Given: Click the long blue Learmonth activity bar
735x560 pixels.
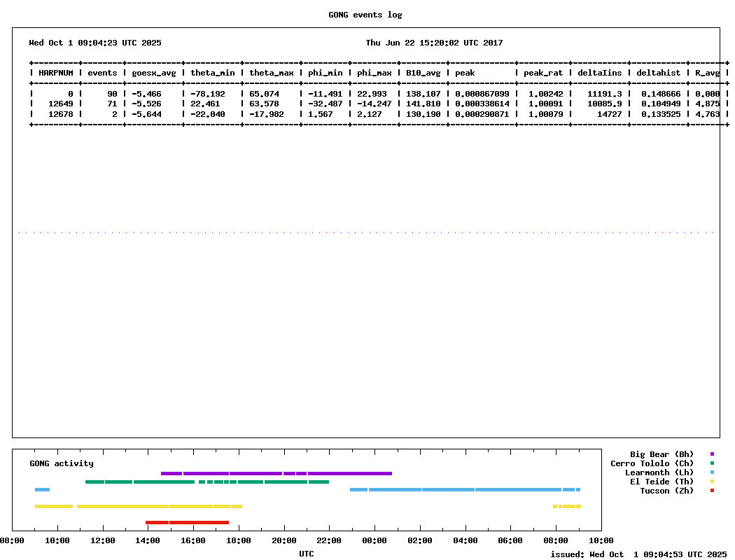Looking at the screenshot, I should click(x=465, y=490).
